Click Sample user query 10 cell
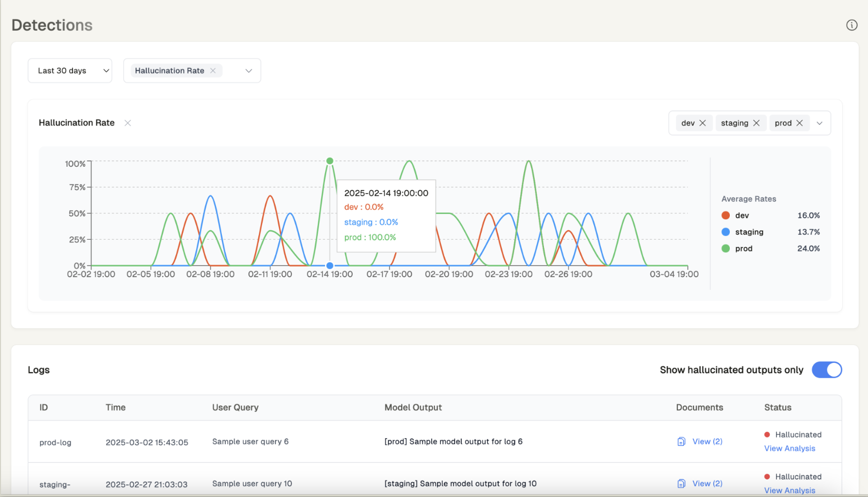The height and width of the screenshot is (497, 868). [252, 483]
